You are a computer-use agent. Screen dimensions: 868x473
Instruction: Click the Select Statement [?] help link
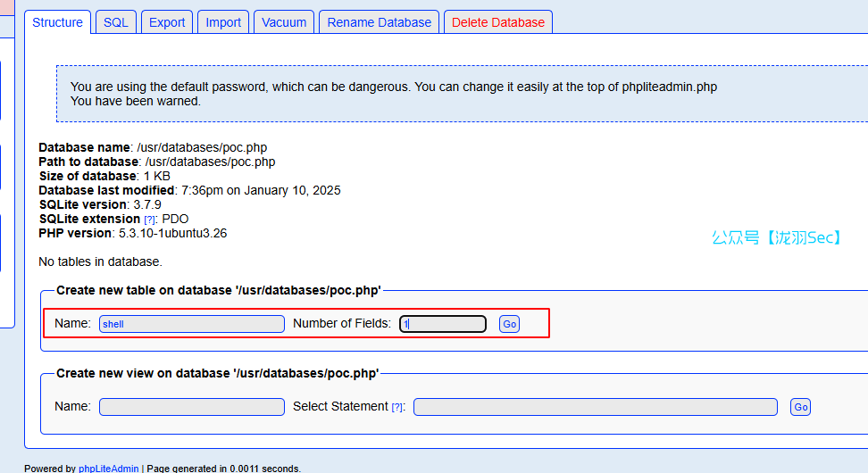396,407
